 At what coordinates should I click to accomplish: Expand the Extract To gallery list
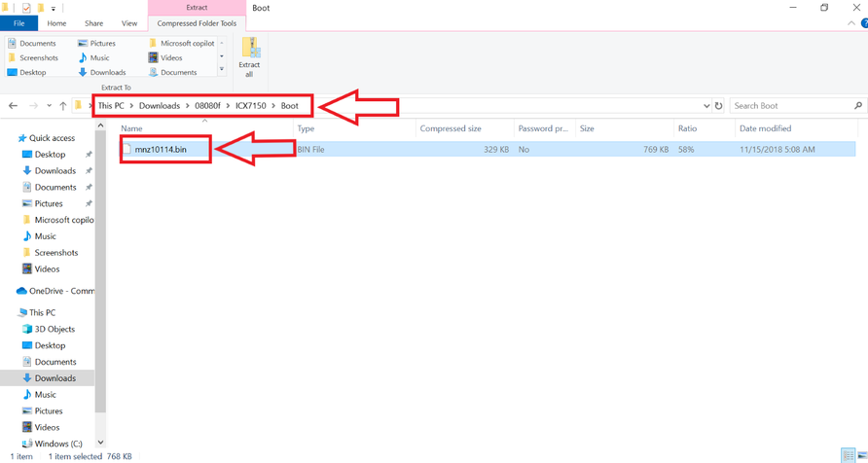[222, 70]
